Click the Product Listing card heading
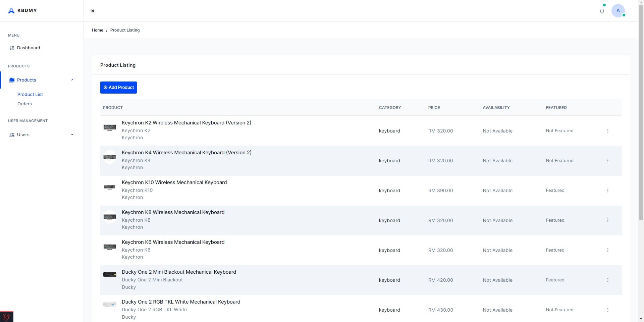The height and width of the screenshot is (322, 644). [118, 65]
